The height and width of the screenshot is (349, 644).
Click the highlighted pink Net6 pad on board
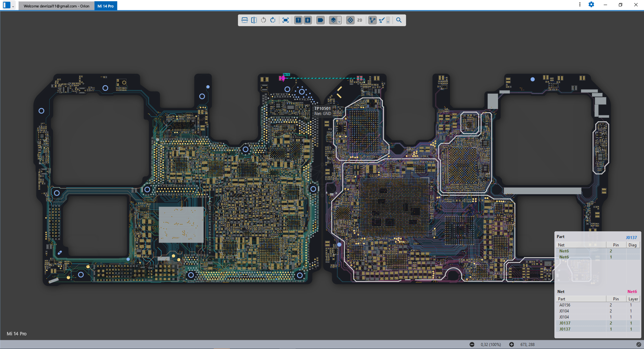pyautogui.click(x=283, y=78)
